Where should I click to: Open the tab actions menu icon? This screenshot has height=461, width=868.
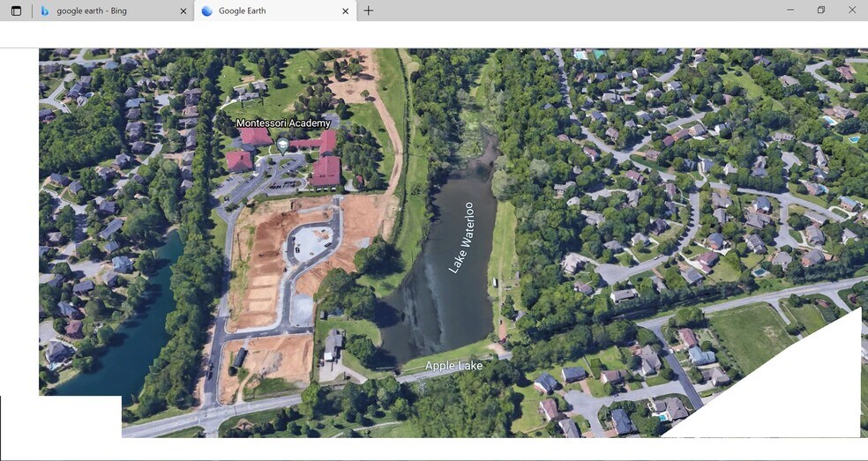tap(16, 11)
